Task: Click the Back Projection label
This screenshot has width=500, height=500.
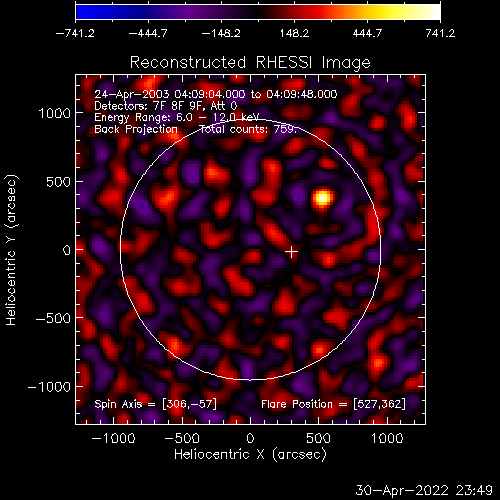Action: pyautogui.click(x=136, y=129)
